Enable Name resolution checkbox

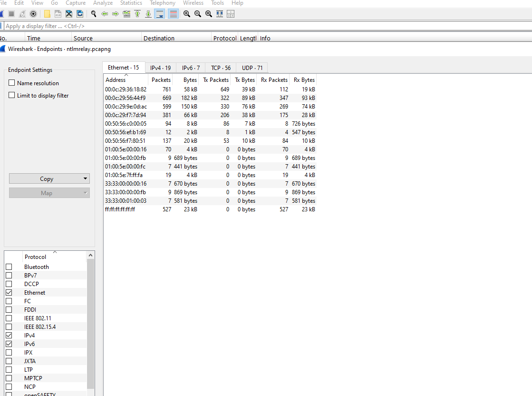click(x=12, y=83)
